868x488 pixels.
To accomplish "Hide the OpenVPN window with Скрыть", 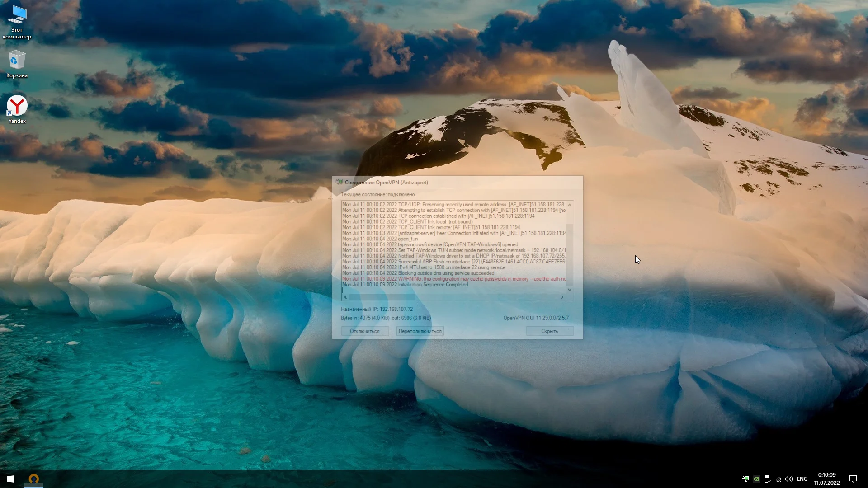I will [x=549, y=331].
